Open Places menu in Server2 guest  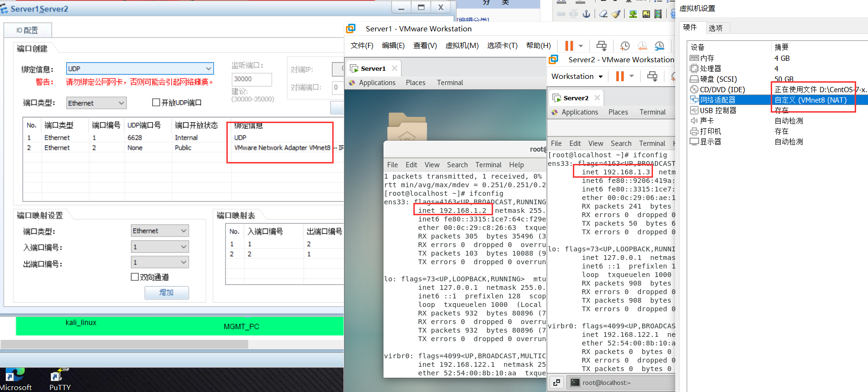pos(618,112)
